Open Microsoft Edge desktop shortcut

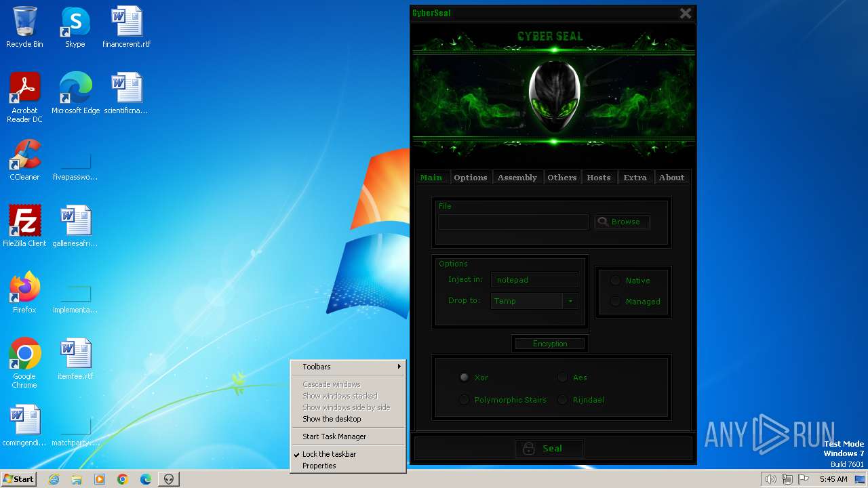75,94
